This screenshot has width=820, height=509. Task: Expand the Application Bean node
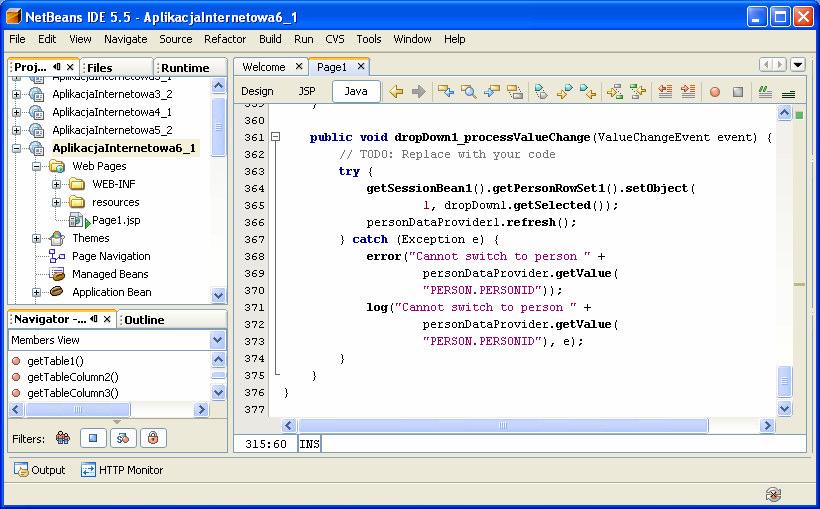pyautogui.click(x=37, y=292)
